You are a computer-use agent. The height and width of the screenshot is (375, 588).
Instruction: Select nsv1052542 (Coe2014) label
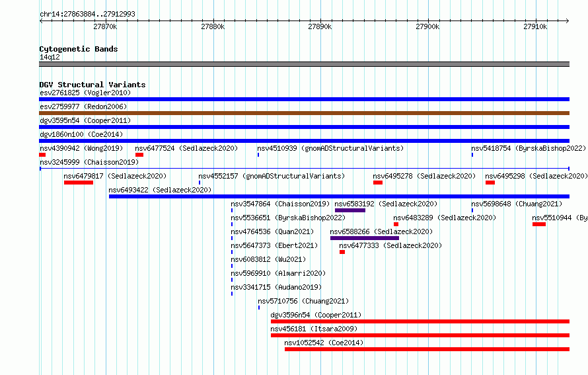click(x=324, y=343)
